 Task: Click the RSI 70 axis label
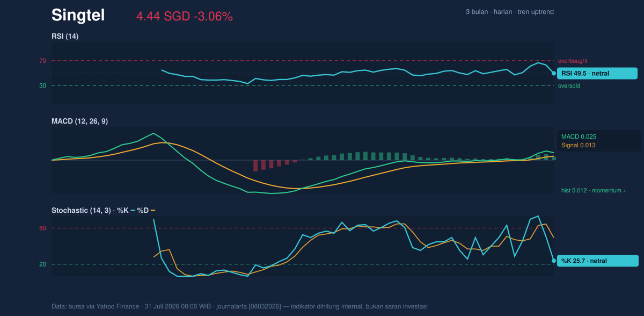(x=43, y=61)
